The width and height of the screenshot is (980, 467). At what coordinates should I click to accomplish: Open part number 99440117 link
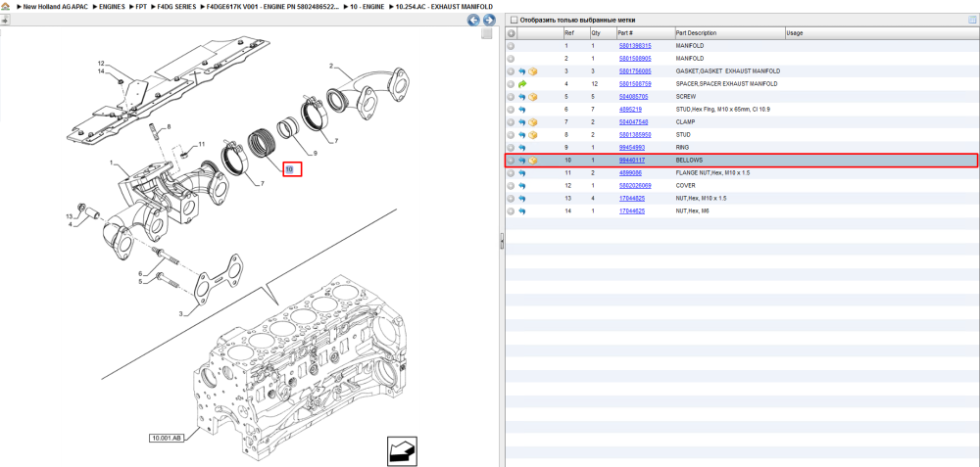(x=632, y=161)
